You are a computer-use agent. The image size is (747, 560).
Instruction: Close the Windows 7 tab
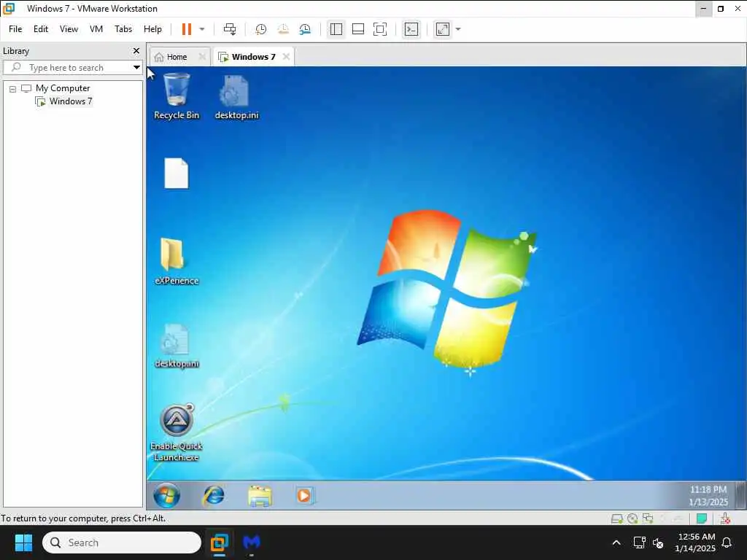tap(286, 57)
